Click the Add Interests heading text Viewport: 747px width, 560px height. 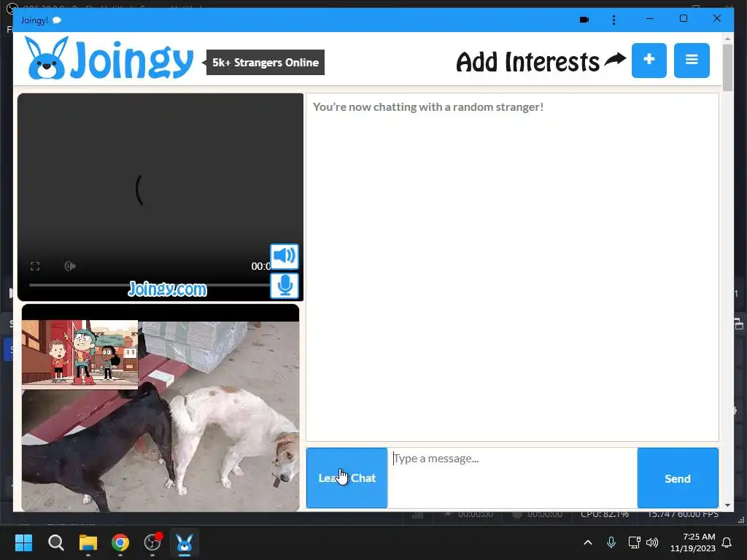click(528, 62)
